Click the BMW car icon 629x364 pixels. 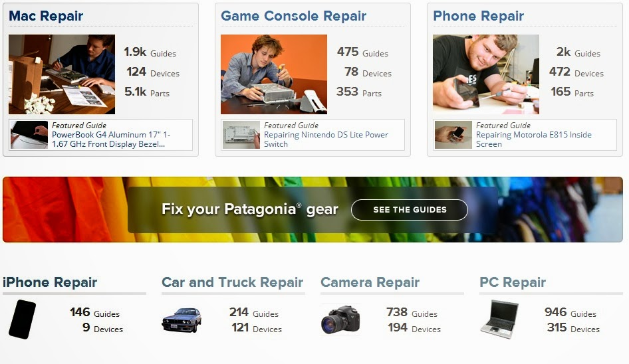point(182,320)
